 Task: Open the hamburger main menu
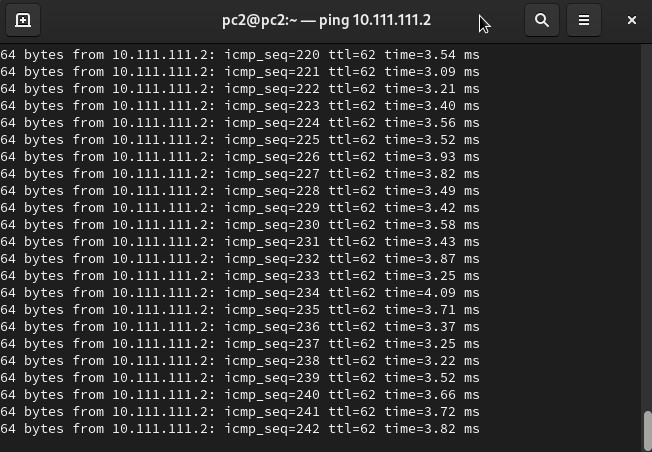click(584, 20)
